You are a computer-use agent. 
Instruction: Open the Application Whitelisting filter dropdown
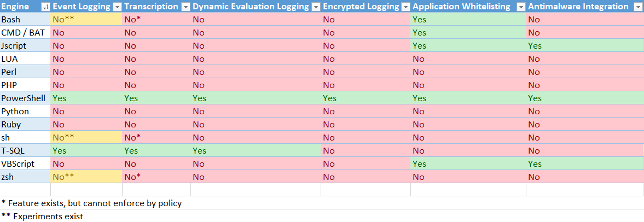pyautogui.click(x=521, y=7)
